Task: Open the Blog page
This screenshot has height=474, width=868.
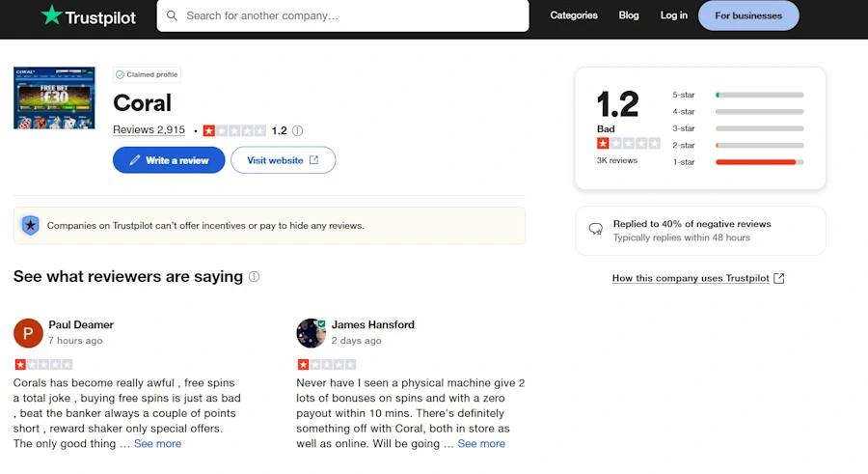Action: click(628, 15)
